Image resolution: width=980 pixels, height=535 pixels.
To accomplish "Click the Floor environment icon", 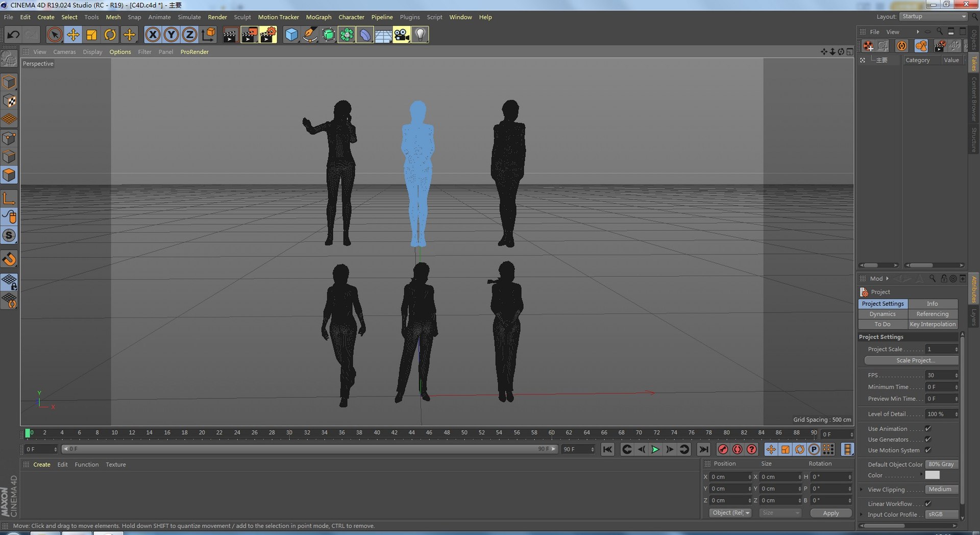I will [x=383, y=35].
